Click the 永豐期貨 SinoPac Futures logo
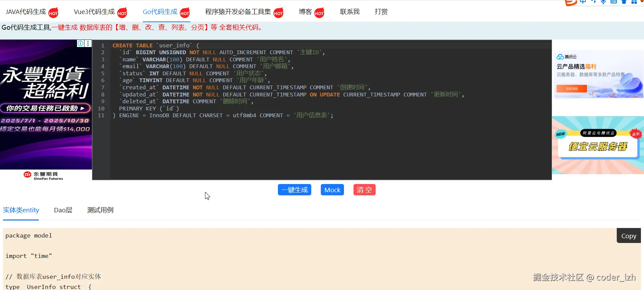The image size is (644, 290). tap(43, 175)
